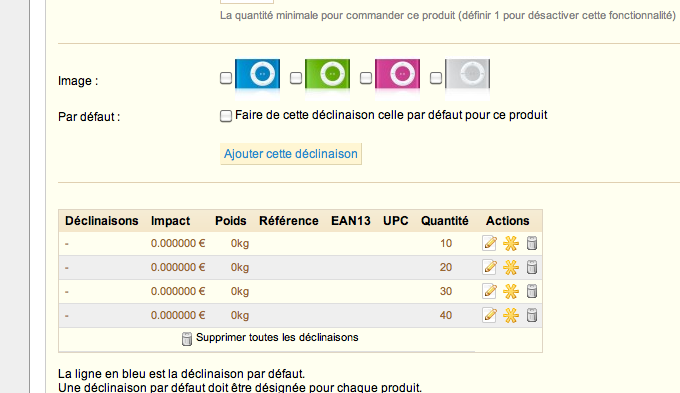680x393 pixels.
Task: Click the 'Image :' field label
Action: click(78, 81)
